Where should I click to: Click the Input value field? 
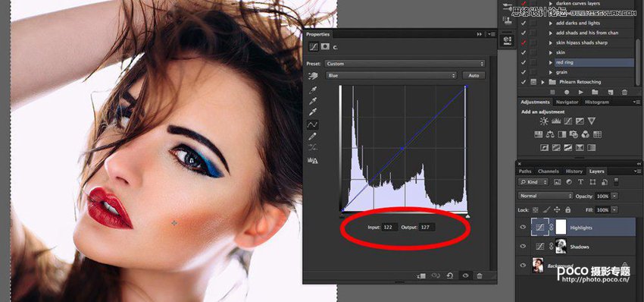(389, 227)
